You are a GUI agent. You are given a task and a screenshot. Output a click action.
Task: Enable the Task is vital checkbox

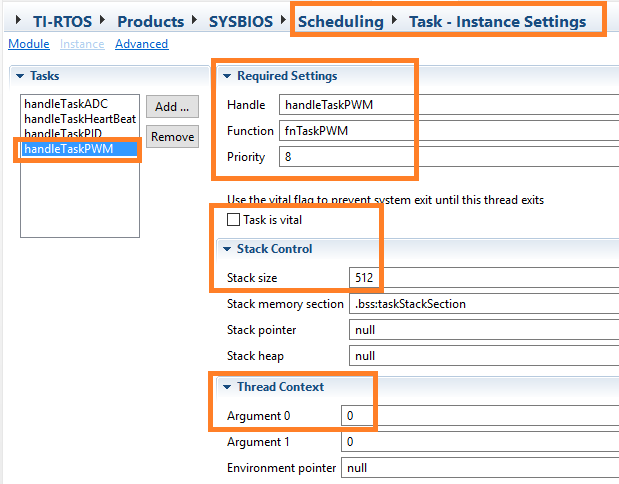(234, 219)
